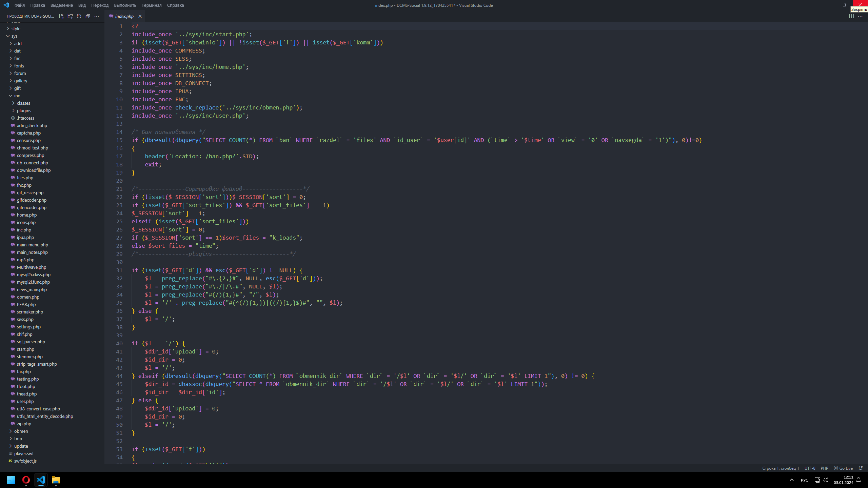Open settings.php from the file tree
This screenshot has height=488, width=868.
tap(28, 327)
